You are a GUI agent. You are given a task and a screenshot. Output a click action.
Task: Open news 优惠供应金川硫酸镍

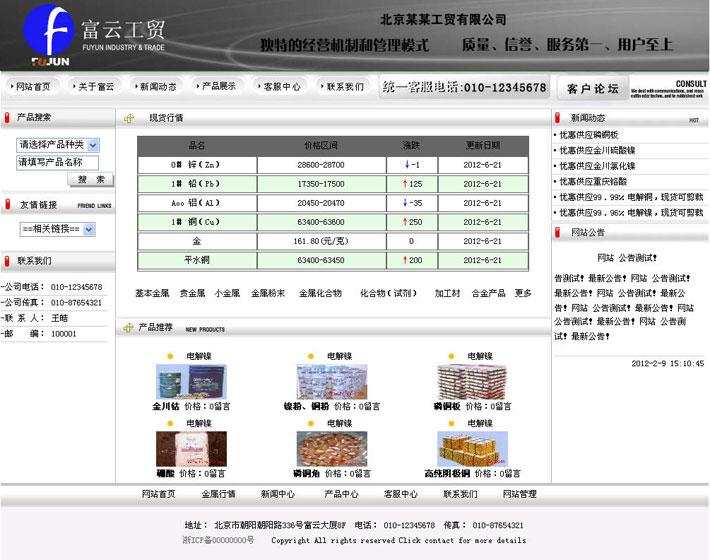click(x=597, y=150)
